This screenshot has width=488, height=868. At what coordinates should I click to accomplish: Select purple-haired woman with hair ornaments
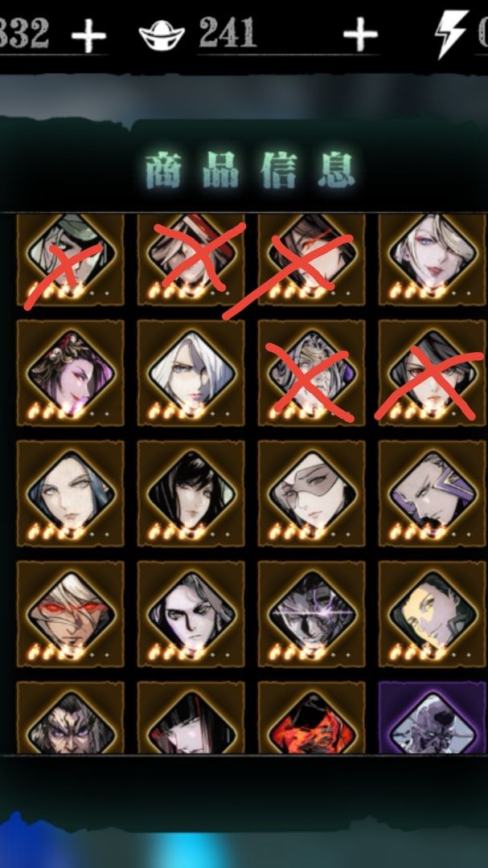point(71,373)
